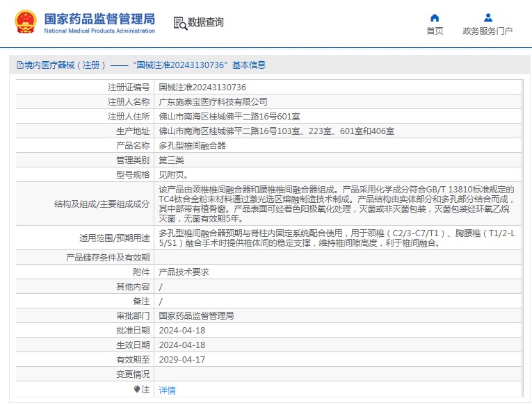532x405 pixels.
Task: Click the 首页 house icon
Action: [x=435, y=17]
